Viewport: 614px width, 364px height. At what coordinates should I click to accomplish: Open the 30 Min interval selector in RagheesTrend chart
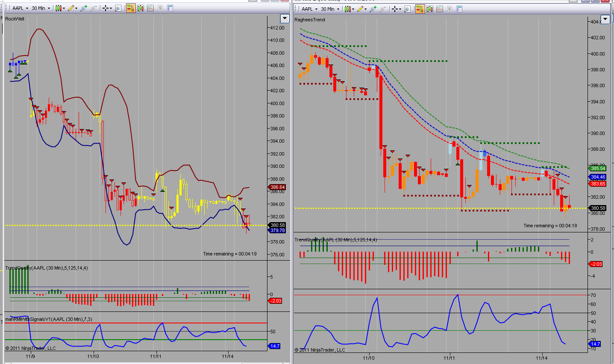pyautogui.click(x=330, y=9)
